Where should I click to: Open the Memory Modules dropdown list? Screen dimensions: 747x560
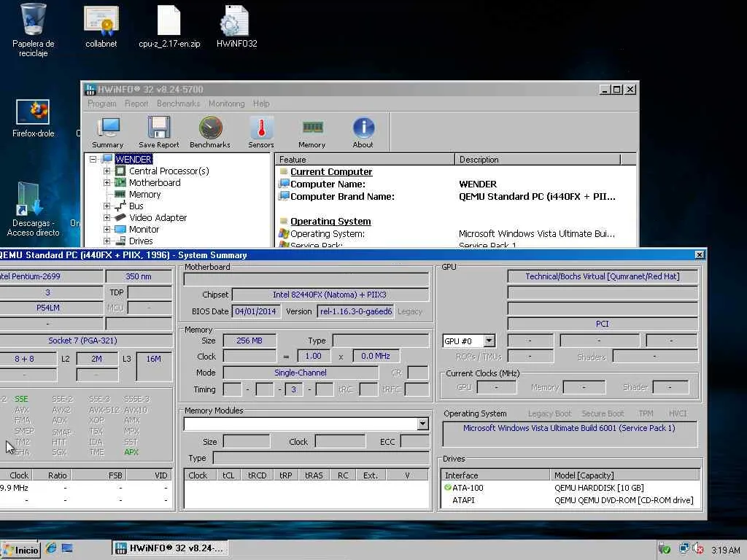coord(422,424)
